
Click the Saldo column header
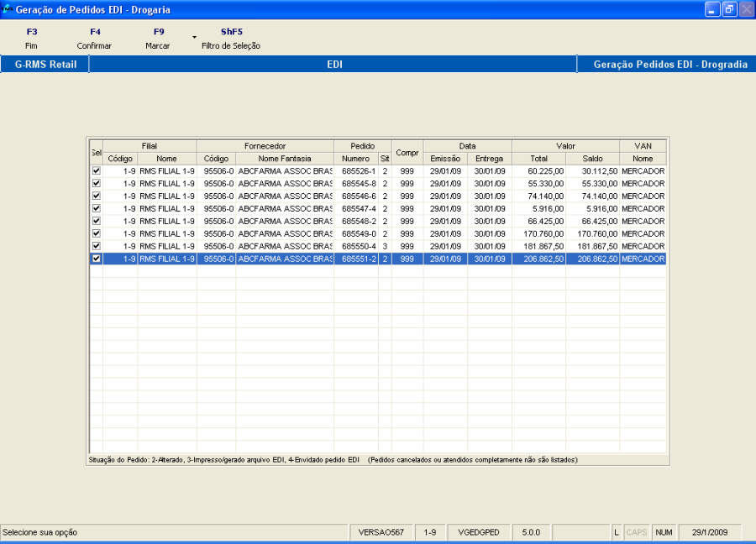point(592,159)
